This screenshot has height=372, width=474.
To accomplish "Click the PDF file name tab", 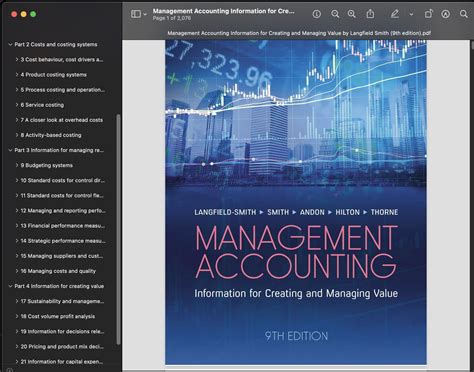I will point(299,33).
